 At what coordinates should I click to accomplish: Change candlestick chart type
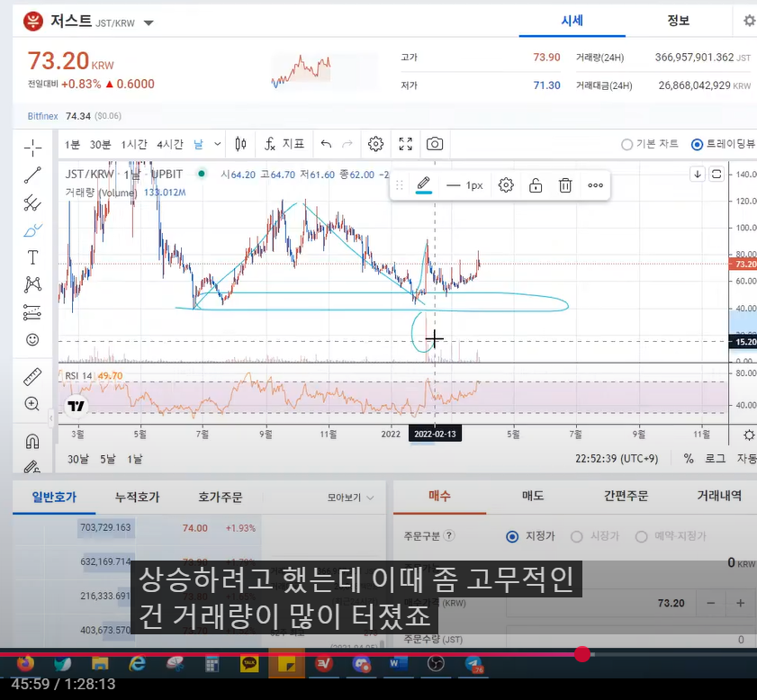[x=240, y=144]
